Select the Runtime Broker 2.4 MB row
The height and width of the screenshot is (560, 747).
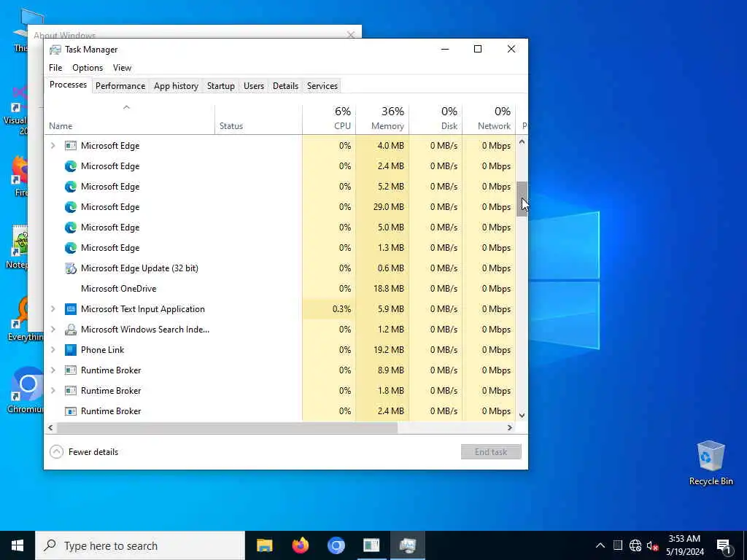click(279, 411)
